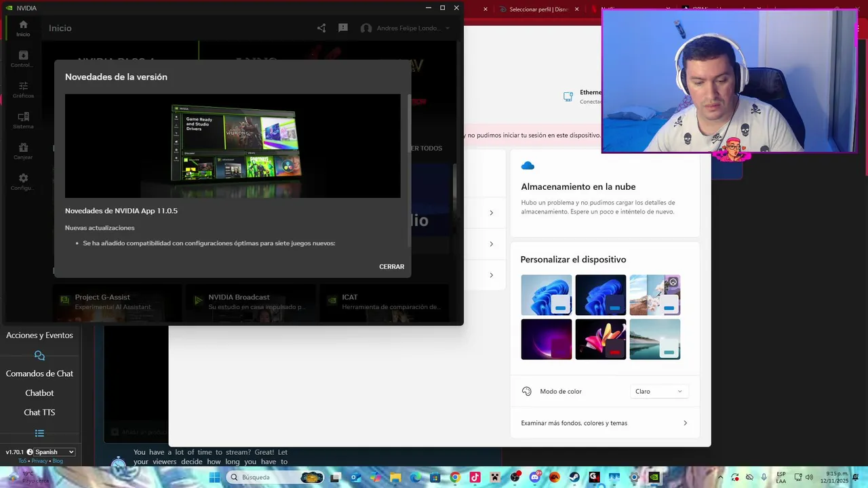Open the NVIDIA Broadcast card
868x488 pixels.
pyautogui.click(x=251, y=302)
